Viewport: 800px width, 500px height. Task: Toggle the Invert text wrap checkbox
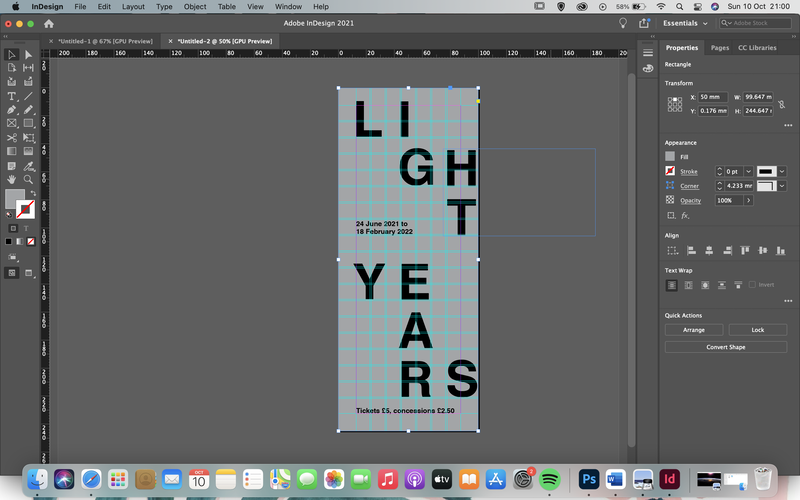tap(752, 285)
